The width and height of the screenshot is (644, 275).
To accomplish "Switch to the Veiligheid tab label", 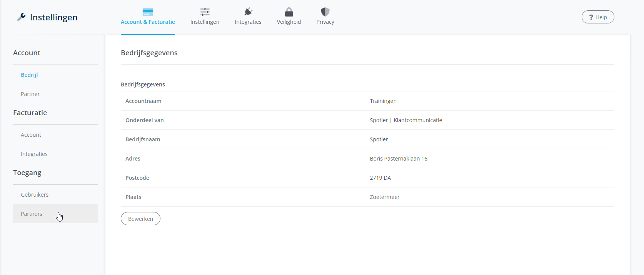I will point(289,22).
